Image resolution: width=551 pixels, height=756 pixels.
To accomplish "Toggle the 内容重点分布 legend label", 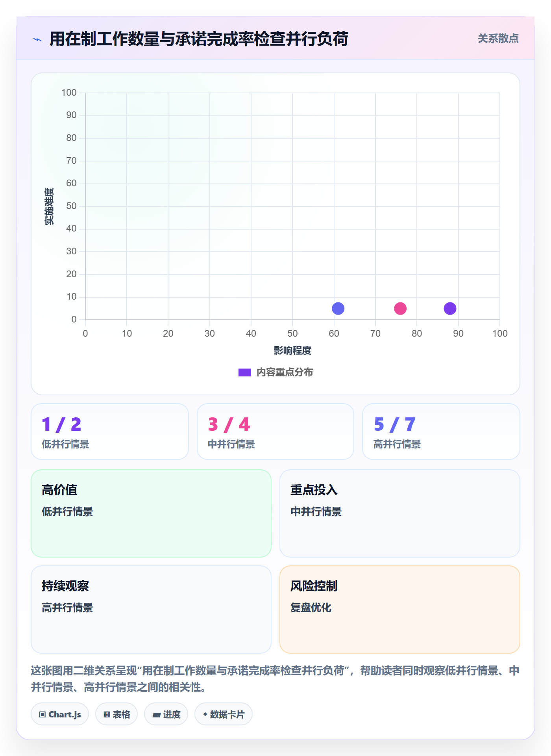I will 285,372.
